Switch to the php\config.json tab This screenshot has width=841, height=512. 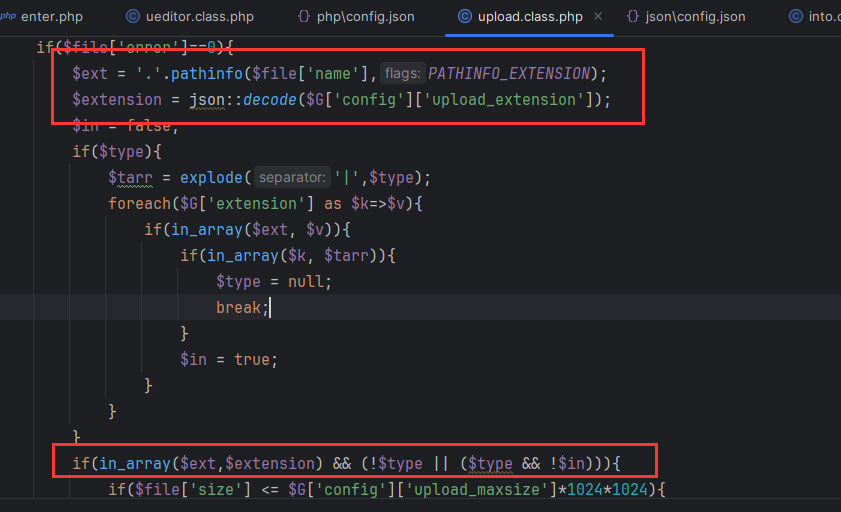point(369,17)
